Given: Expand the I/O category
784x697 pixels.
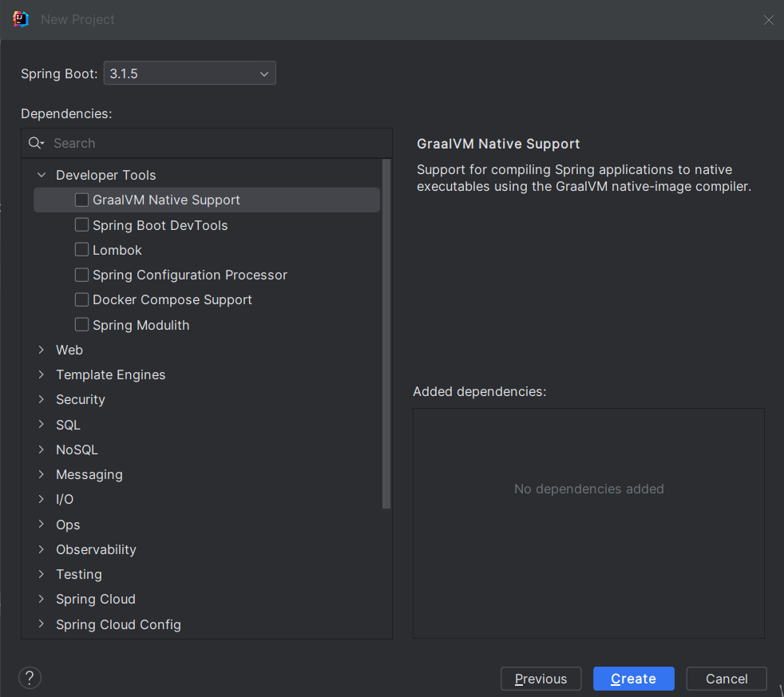Looking at the screenshot, I should (x=42, y=498).
